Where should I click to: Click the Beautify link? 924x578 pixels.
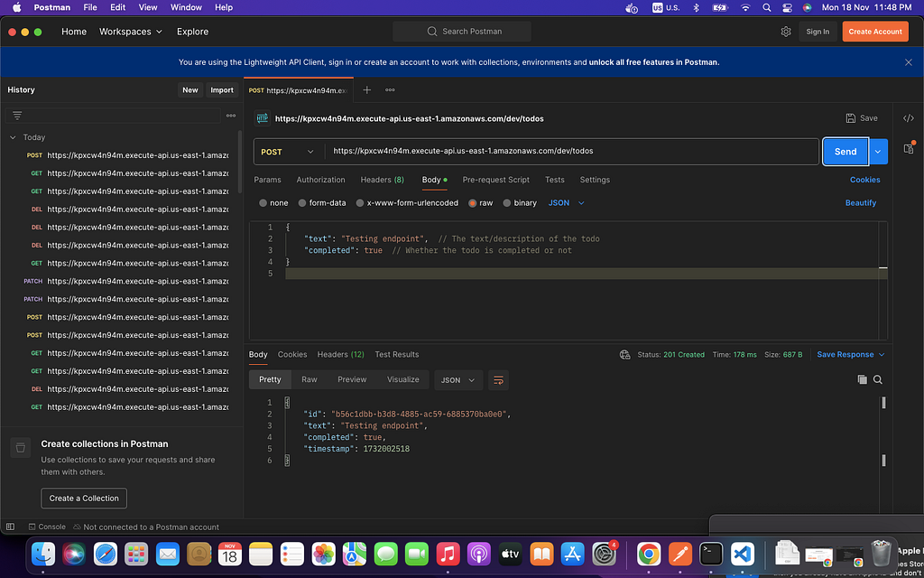860,203
